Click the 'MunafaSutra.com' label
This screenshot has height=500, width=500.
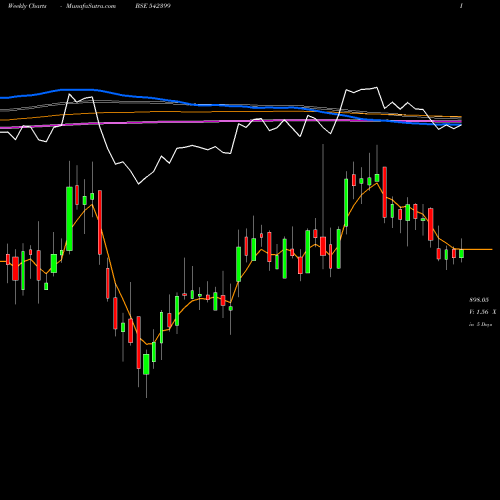click(x=91, y=6)
